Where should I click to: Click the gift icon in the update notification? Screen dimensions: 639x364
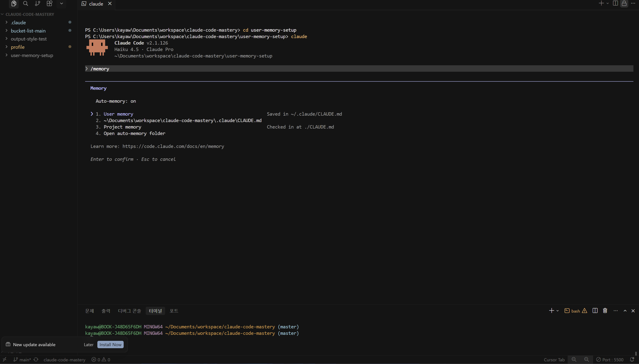(8, 344)
